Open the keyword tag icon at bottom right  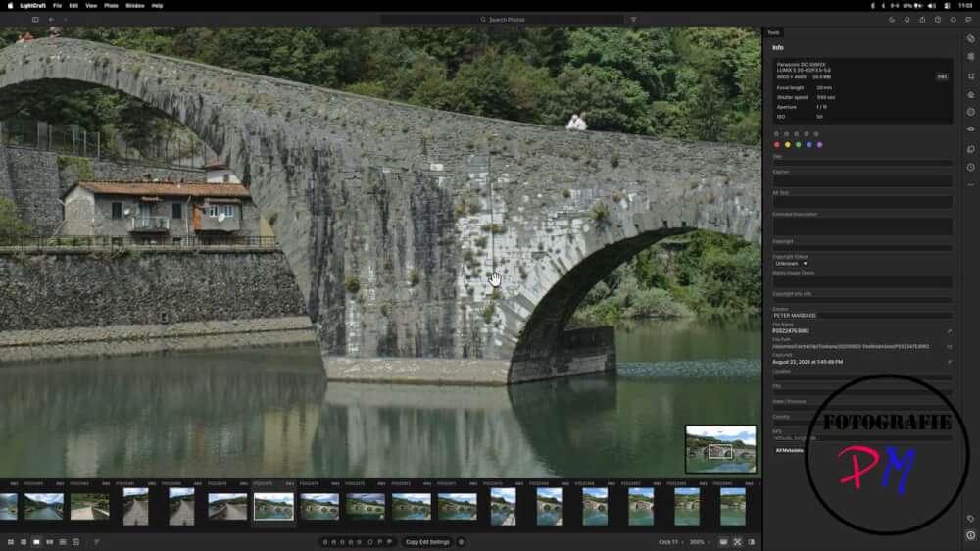tap(970, 519)
